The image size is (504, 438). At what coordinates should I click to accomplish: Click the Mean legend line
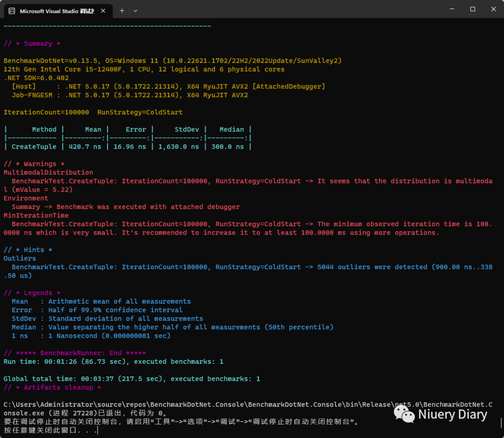pos(101,301)
